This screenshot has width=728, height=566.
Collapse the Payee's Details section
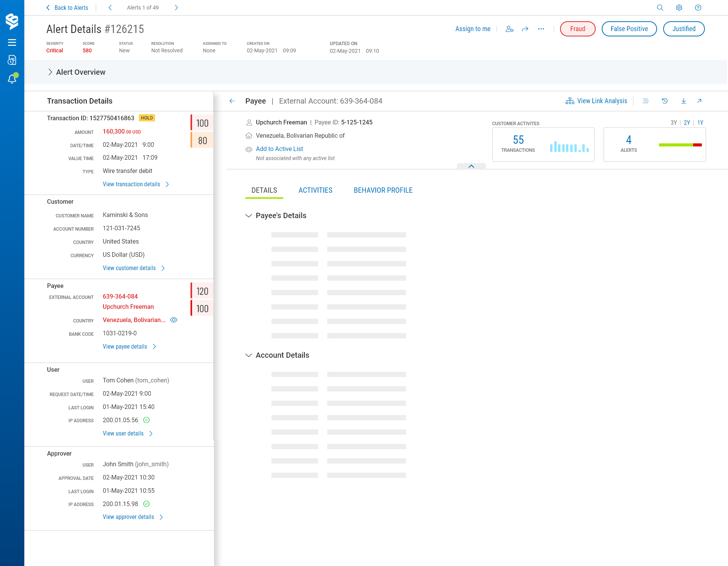coord(249,215)
